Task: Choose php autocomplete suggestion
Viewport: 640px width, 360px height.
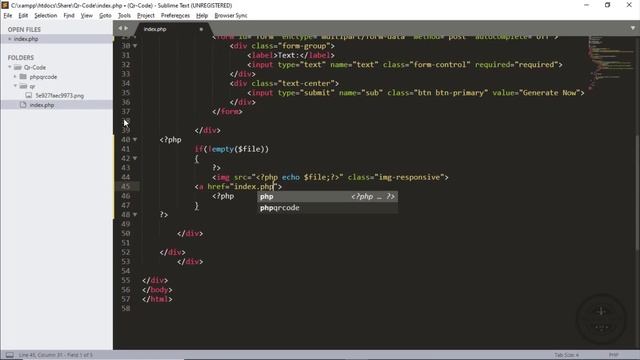Action: pyautogui.click(x=327, y=196)
